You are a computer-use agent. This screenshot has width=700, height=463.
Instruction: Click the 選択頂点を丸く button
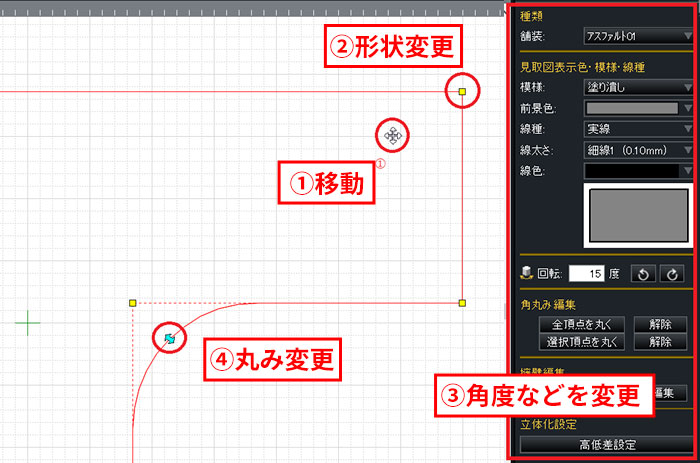[x=582, y=342]
